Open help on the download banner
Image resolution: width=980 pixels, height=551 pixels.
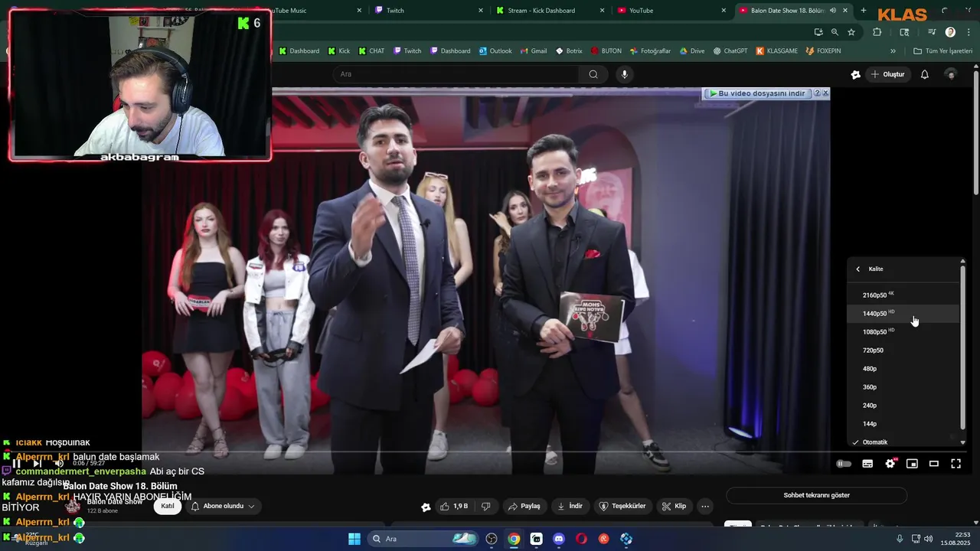coord(817,93)
